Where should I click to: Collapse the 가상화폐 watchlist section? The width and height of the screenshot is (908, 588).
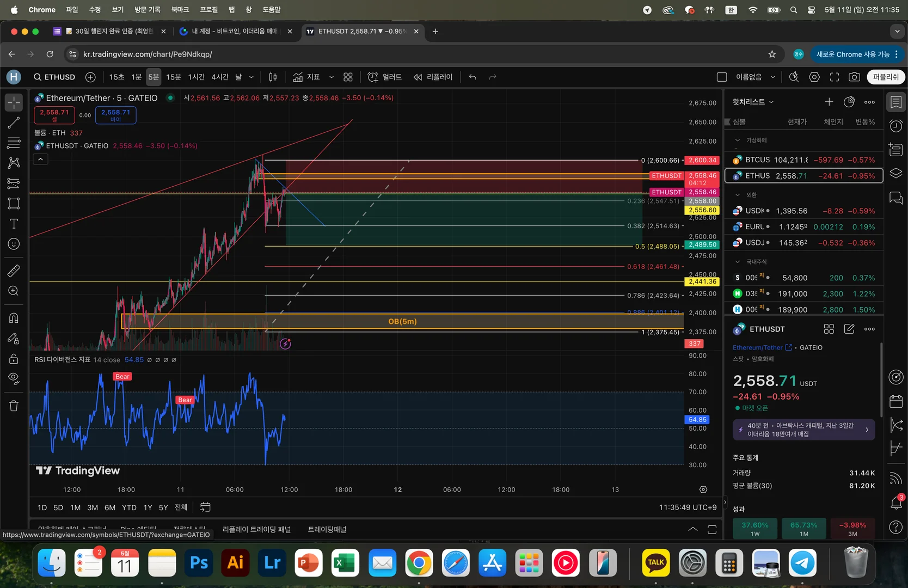[738, 140]
